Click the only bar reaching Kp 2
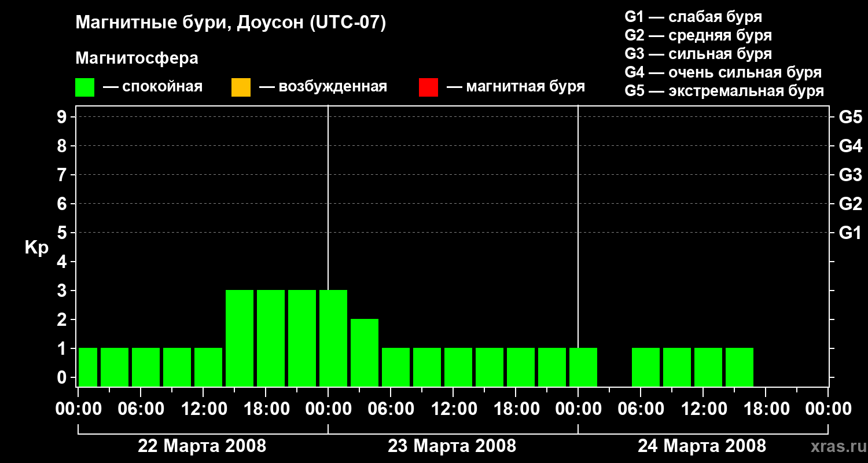The width and height of the screenshot is (868, 463). [x=365, y=352]
